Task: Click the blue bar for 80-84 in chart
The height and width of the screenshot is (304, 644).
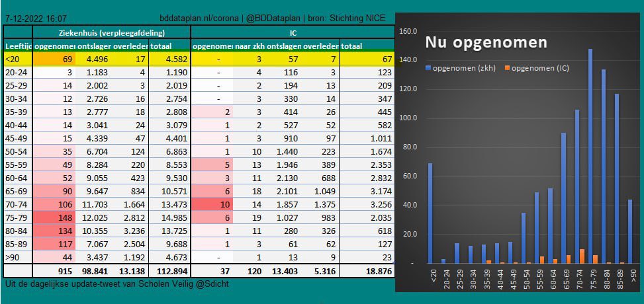Action: pyautogui.click(x=604, y=166)
